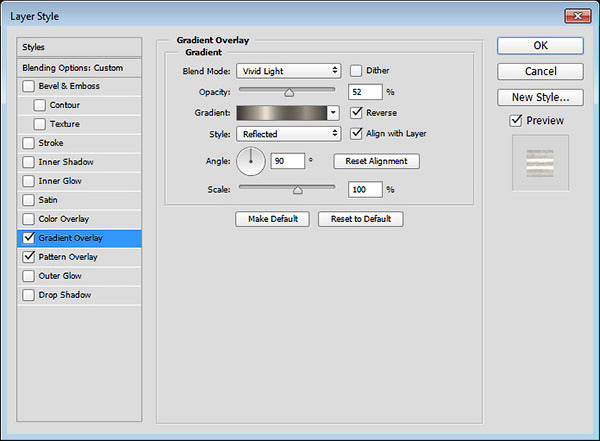The height and width of the screenshot is (441, 600).
Task: Check the Inner Glow box
Action: pos(28,181)
